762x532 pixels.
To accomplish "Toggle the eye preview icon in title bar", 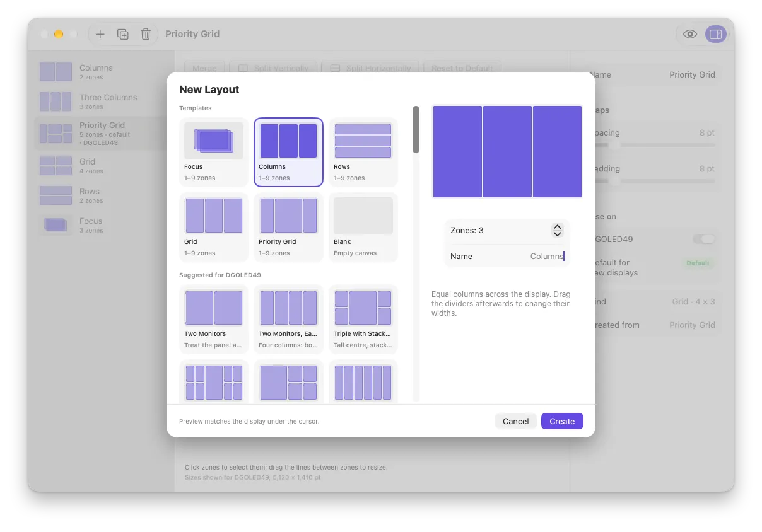I will coord(690,34).
